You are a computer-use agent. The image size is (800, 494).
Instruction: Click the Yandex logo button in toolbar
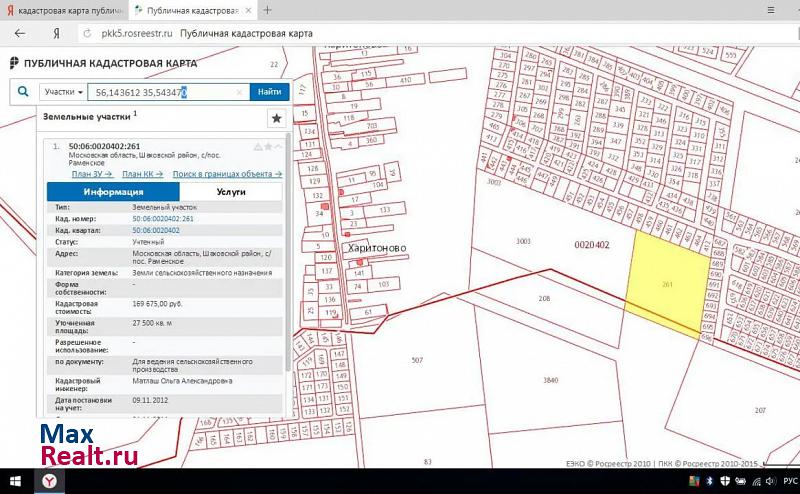tap(58, 33)
